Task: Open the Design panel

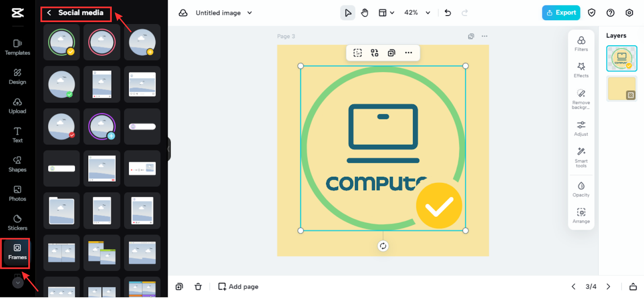Action: coord(18,76)
